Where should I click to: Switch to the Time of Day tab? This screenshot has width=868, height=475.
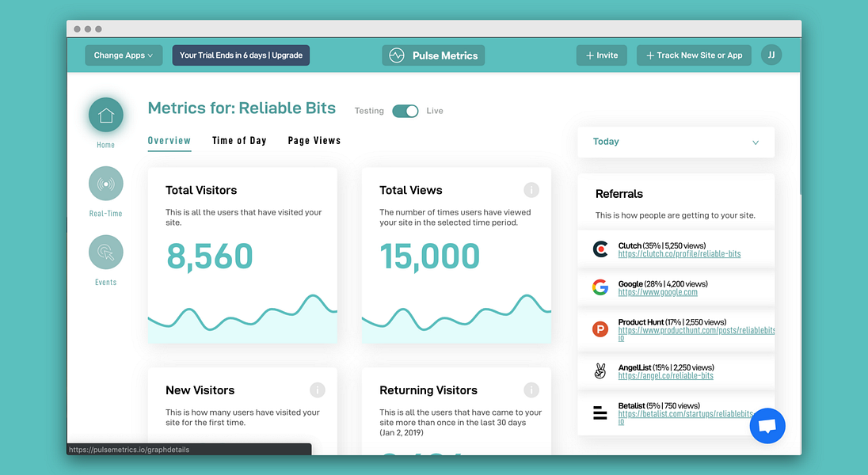pos(239,140)
